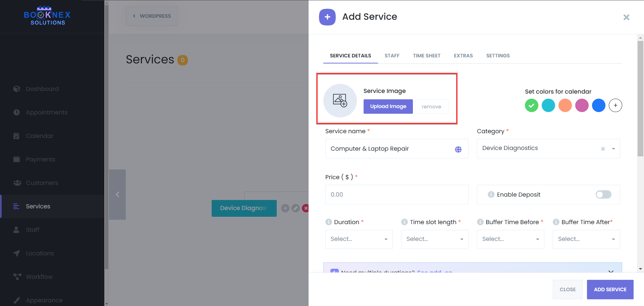Viewport: 644px width, 306px height.
Task: Open the Customers section
Action: [42, 183]
